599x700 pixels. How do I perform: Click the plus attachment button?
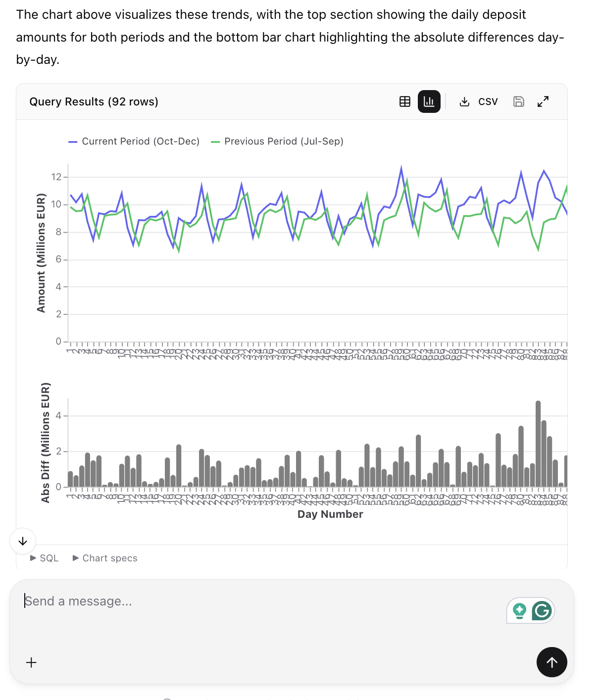(31, 662)
